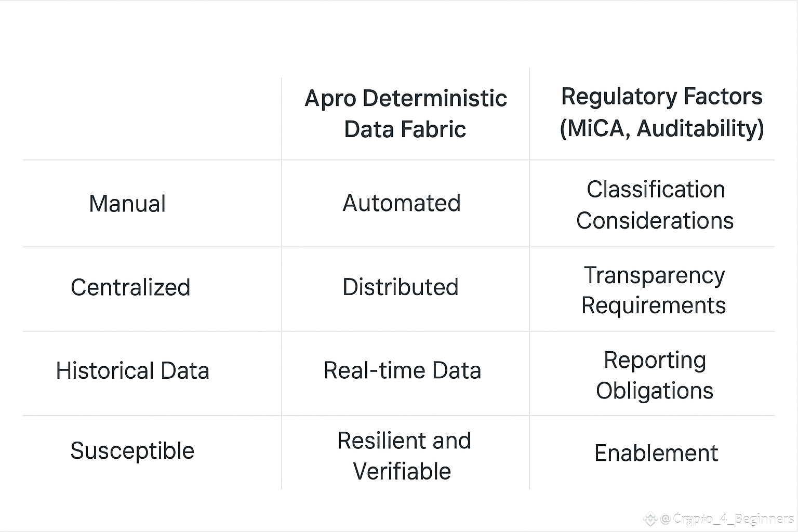Select the 'Manual' table cell
Image resolution: width=798 pixels, height=532 pixels.
(127, 204)
